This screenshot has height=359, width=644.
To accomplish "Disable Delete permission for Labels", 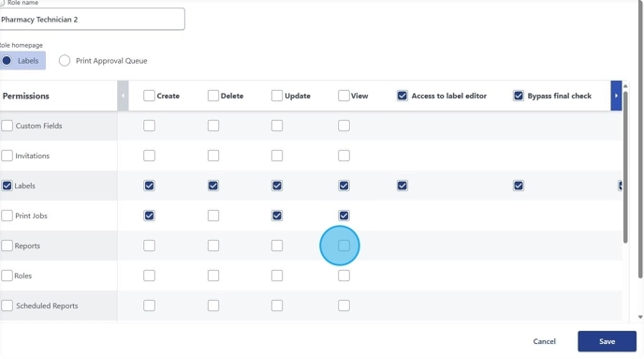I will [x=213, y=186].
